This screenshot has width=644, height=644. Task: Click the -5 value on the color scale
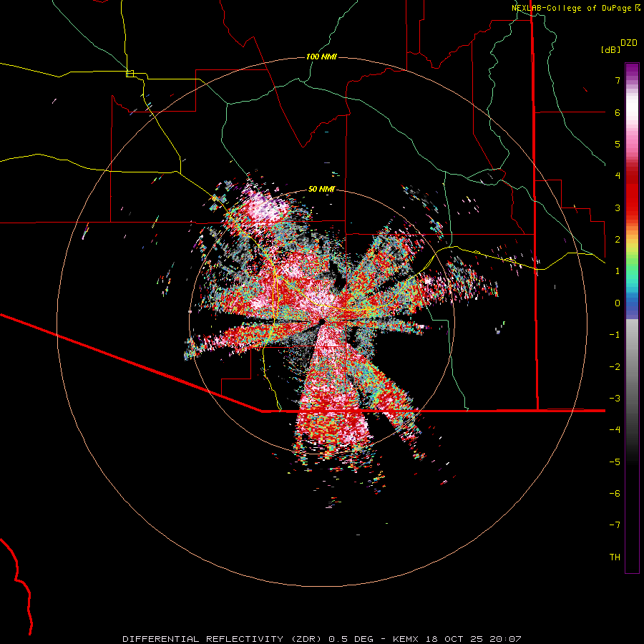(x=615, y=462)
